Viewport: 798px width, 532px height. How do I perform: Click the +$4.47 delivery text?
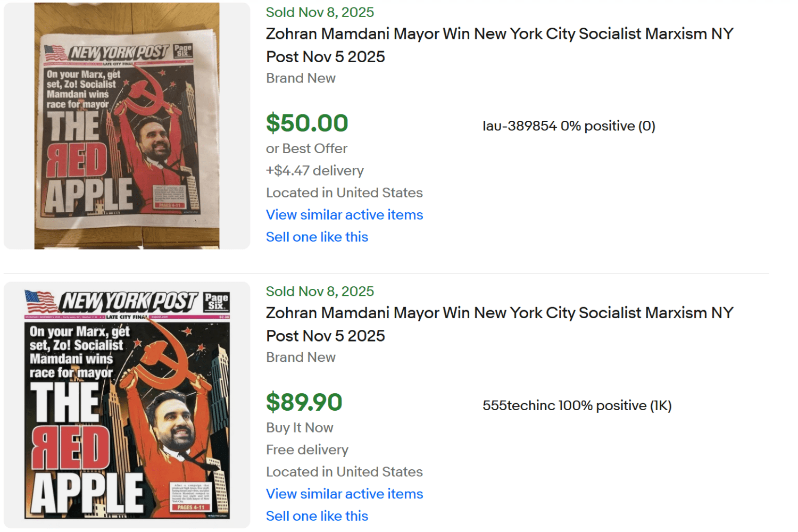point(314,170)
